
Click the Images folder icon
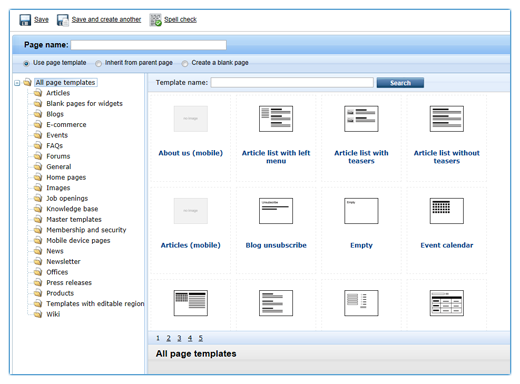[x=38, y=188]
